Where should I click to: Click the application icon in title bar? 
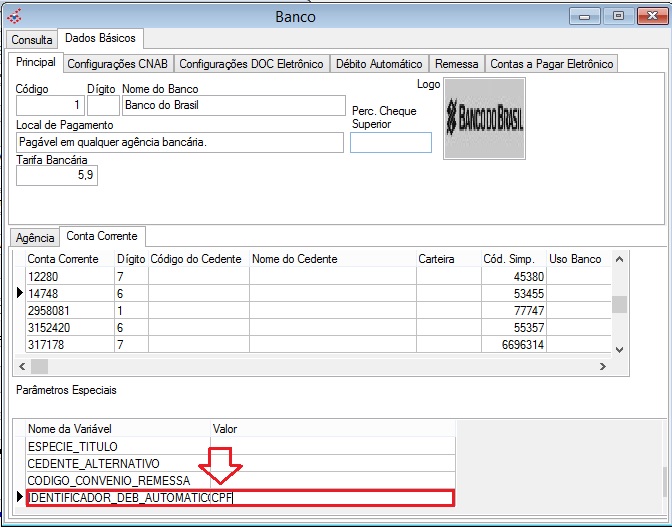14,16
